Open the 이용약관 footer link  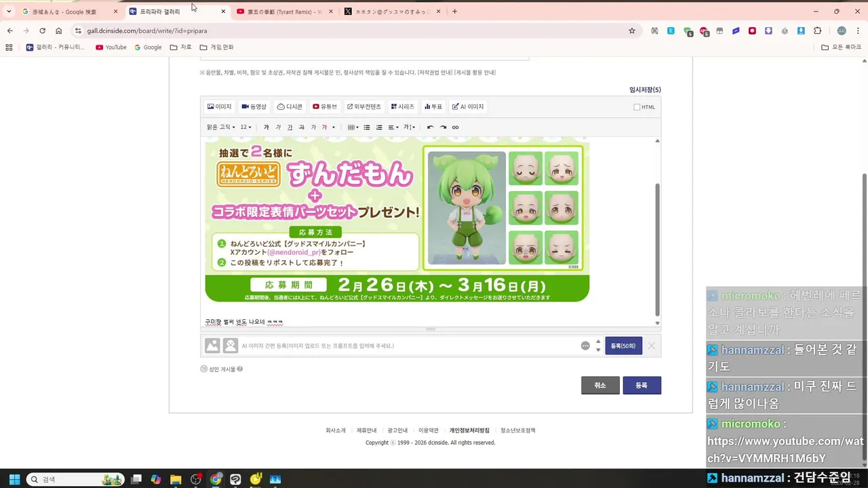point(429,430)
